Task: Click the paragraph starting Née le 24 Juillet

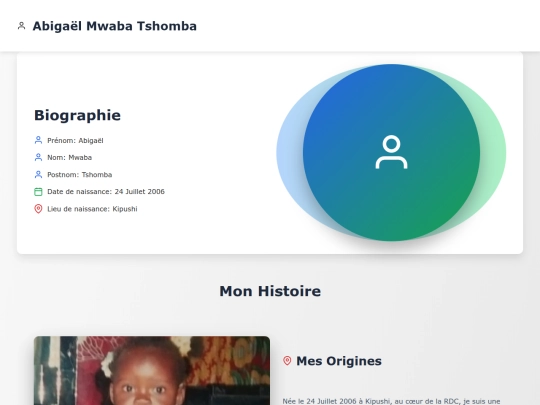Action: [391, 401]
